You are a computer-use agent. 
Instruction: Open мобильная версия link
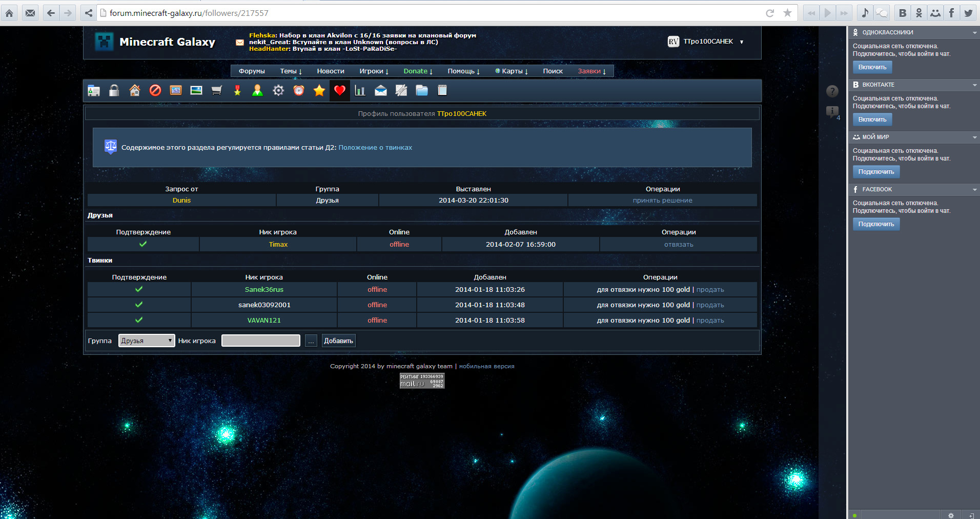point(486,366)
